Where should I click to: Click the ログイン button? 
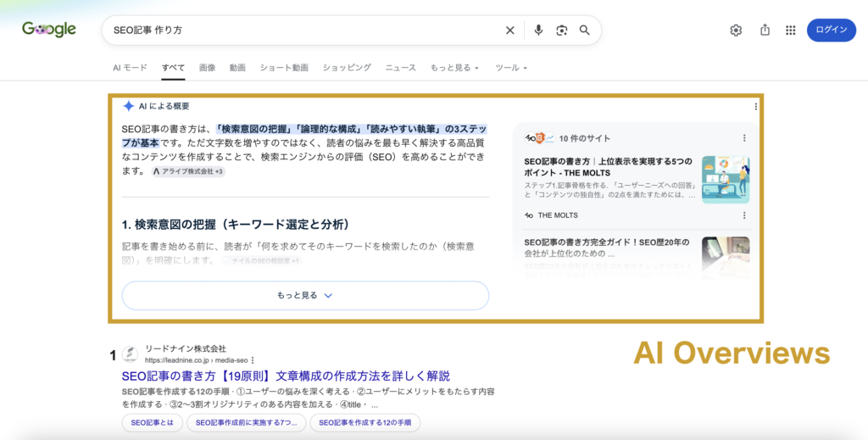pos(832,30)
